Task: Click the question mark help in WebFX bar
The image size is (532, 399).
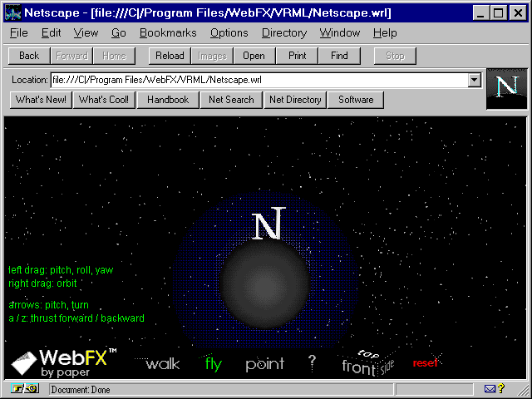Action: (x=312, y=362)
